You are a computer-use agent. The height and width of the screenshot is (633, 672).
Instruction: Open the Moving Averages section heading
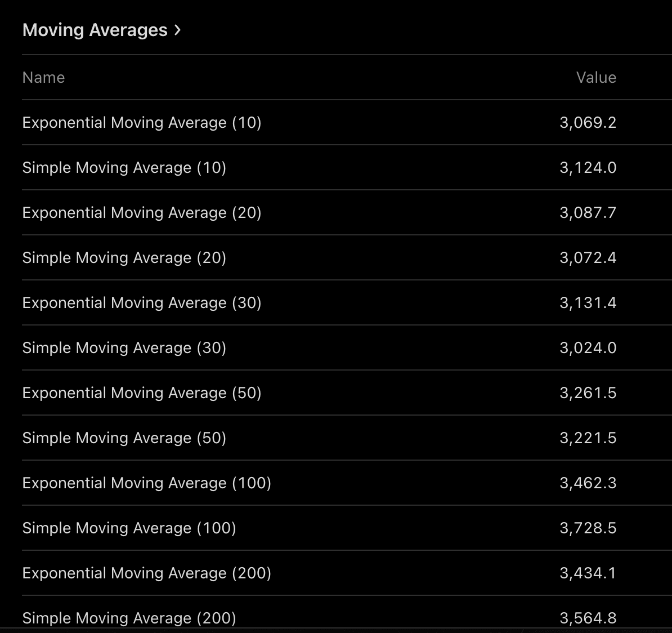click(x=95, y=30)
